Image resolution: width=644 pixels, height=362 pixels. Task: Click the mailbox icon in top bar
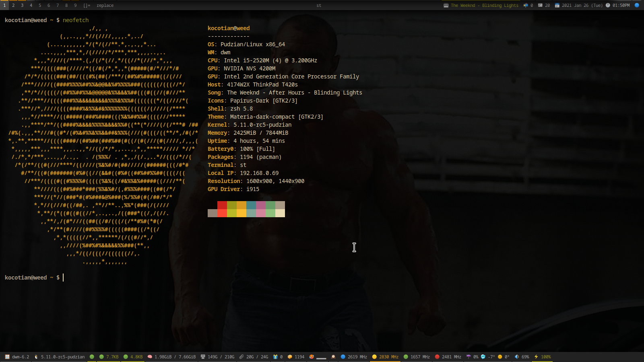point(526,5)
